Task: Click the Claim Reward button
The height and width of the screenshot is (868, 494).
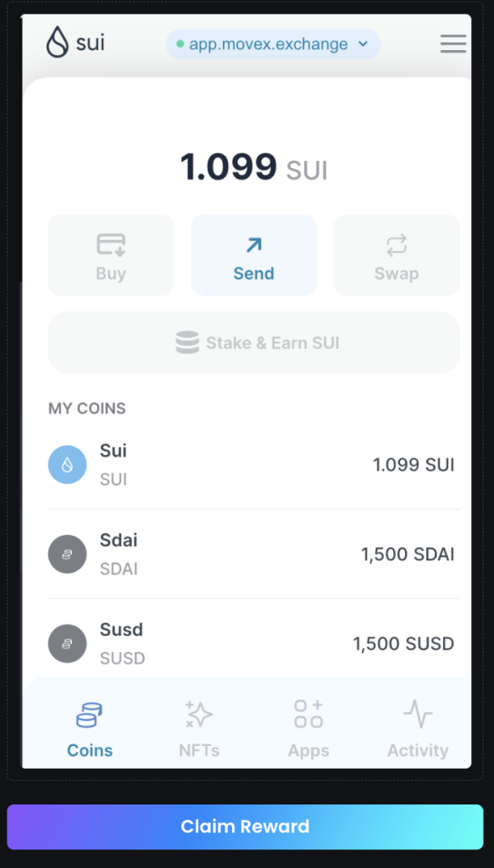Action: [245, 826]
